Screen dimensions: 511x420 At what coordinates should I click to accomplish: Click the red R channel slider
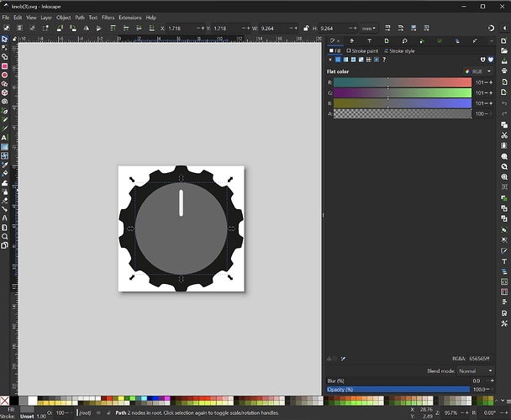coord(403,82)
